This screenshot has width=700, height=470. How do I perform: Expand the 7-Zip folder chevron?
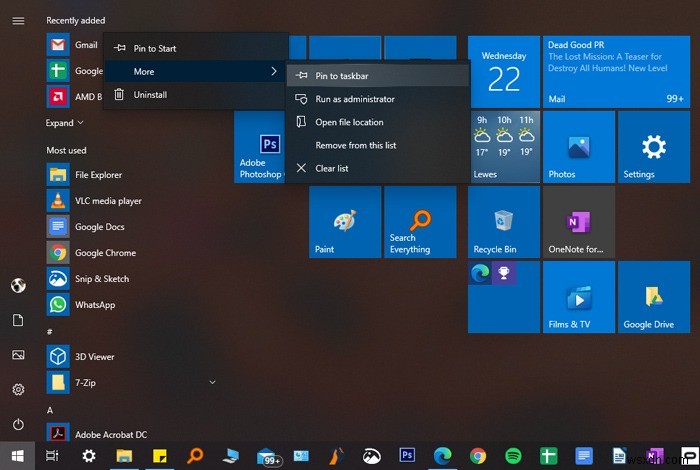[x=212, y=382]
